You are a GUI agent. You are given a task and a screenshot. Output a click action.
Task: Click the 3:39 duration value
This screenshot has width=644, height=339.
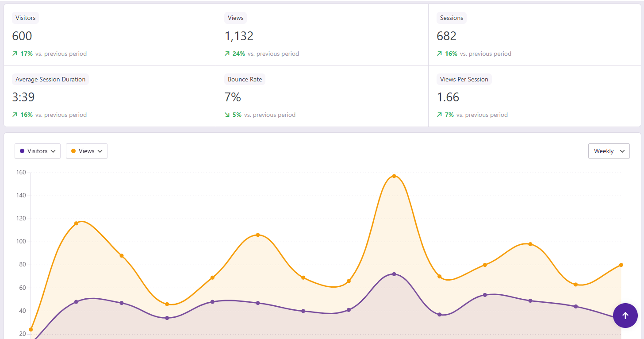[23, 97]
